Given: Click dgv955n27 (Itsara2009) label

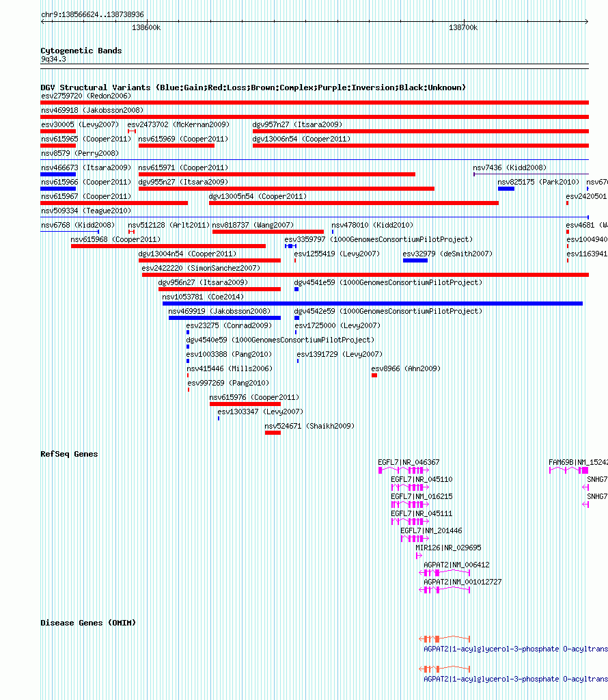Looking at the screenshot, I should 183,182.
